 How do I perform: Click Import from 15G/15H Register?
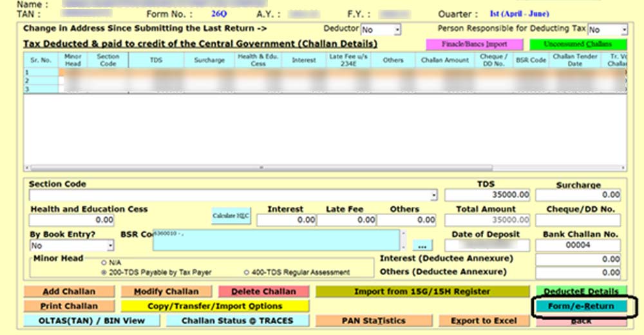[x=422, y=292]
